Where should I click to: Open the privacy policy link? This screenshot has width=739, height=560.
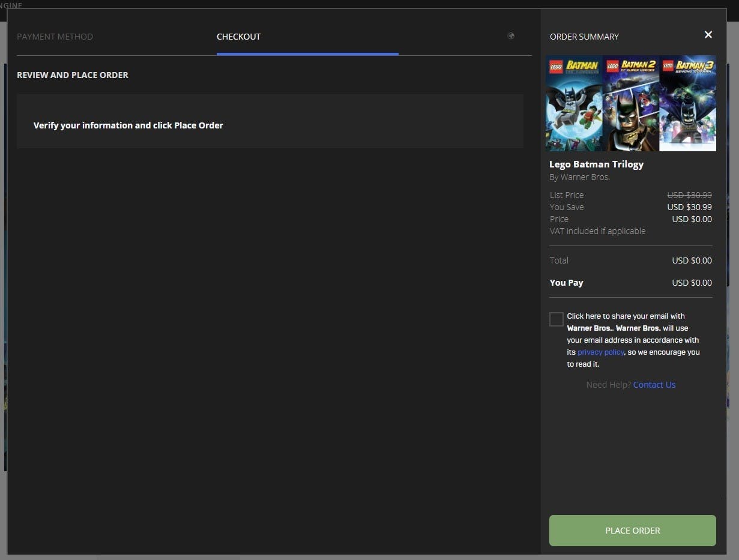coord(601,352)
